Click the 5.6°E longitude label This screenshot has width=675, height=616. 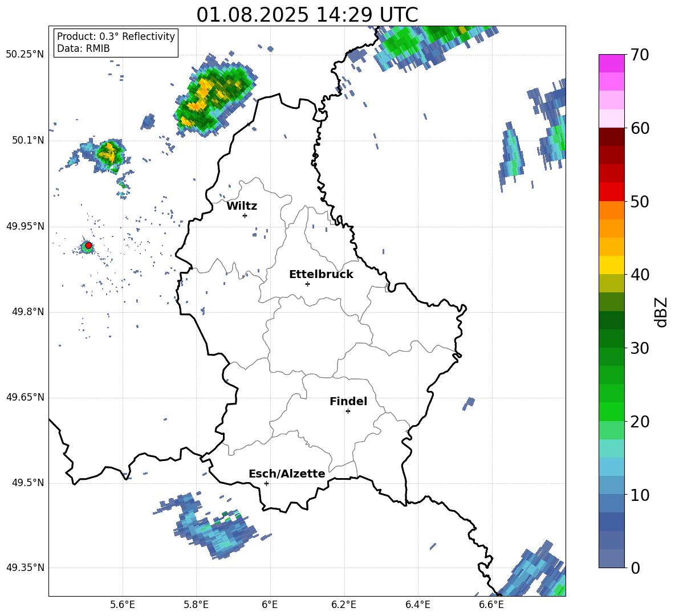[x=123, y=605]
